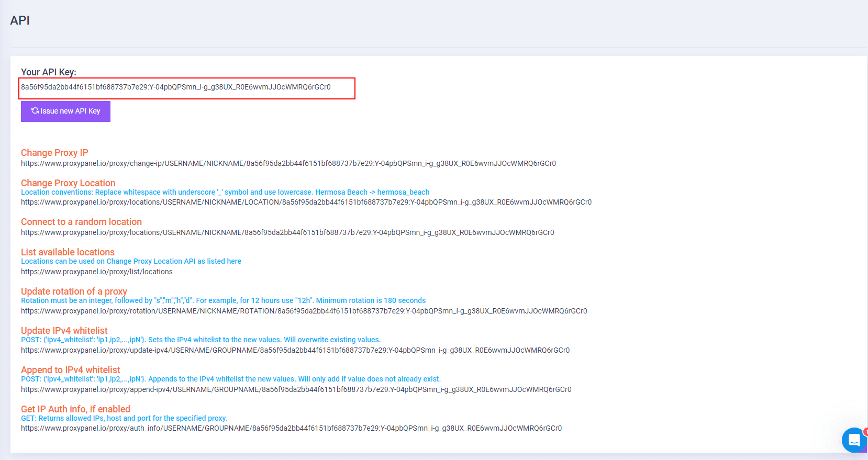The width and height of the screenshot is (868, 460).
Task: Focus the Your API Key text field
Action: point(187,88)
